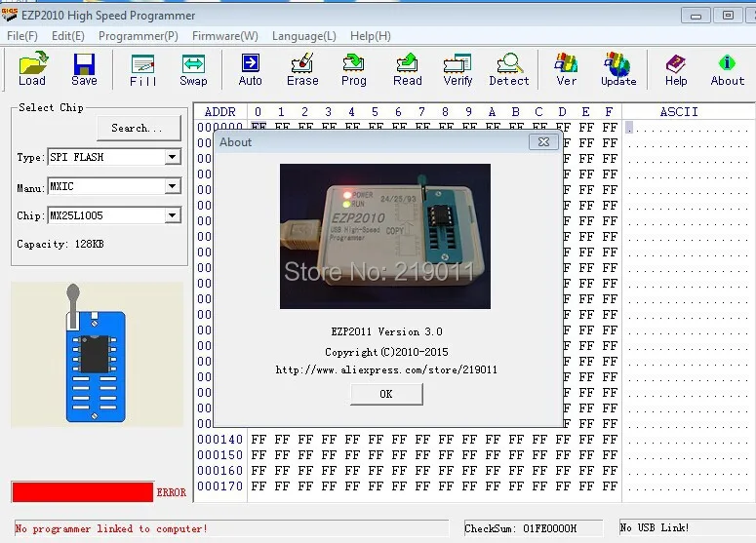Click the red error progress bar
The height and width of the screenshot is (543, 756).
[83, 492]
